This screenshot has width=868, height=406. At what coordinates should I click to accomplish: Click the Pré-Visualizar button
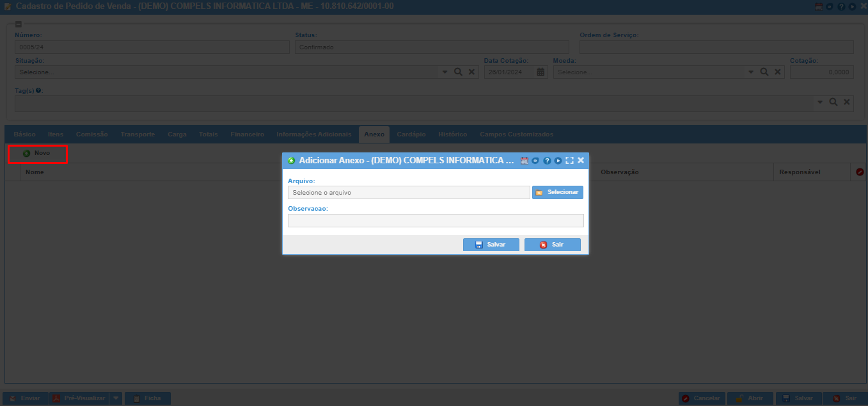79,398
